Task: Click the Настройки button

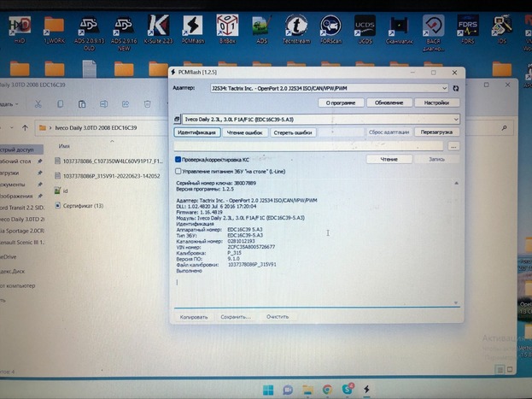Action: (x=436, y=103)
